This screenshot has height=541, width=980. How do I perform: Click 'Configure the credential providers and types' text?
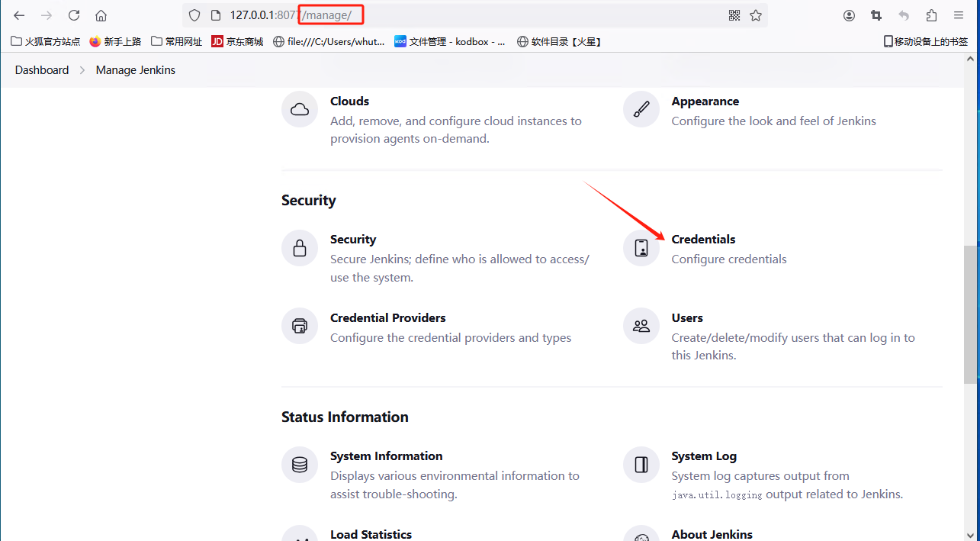click(451, 338)
